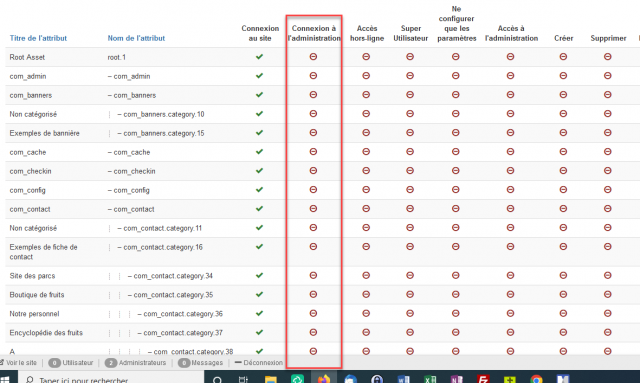Screen dimensions: 640x383
Task: Click 'Ne configurer que les paramètres' header
Action: 456,24
